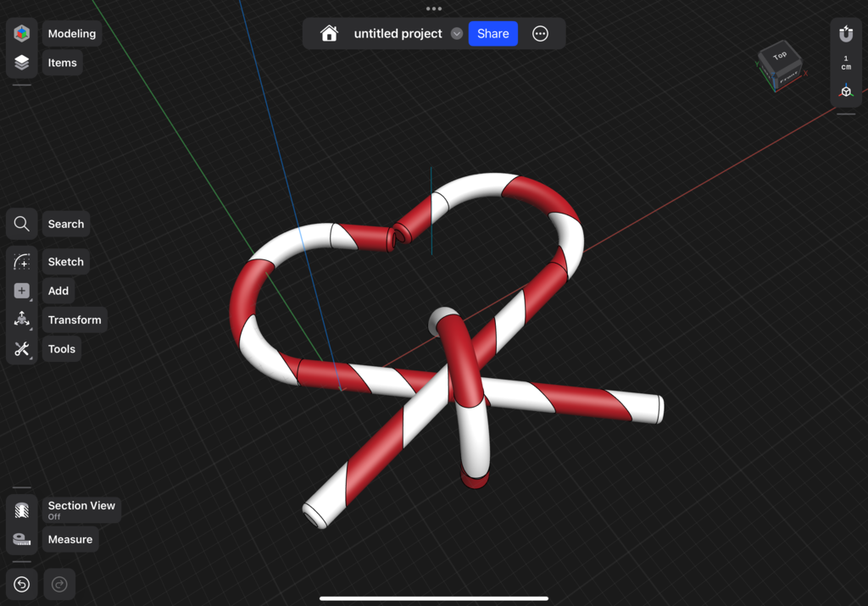The width and height of the screenshot is (868, 606).
Task: Open Search via its label
Action: pyautogui.click(x=66, y=224)
